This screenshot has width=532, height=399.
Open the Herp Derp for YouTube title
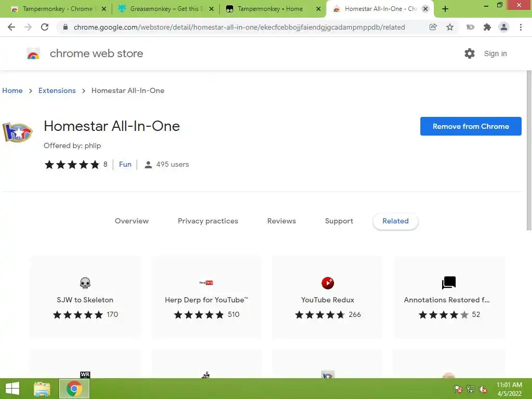point(206,300)
